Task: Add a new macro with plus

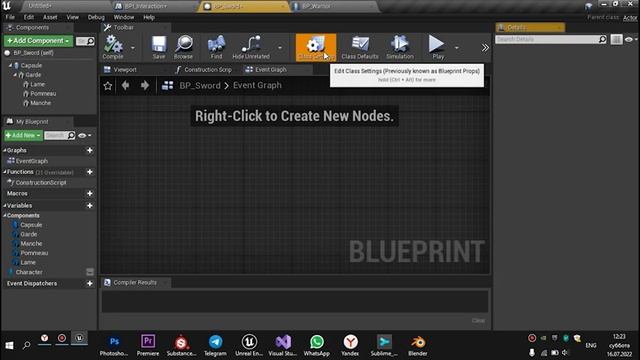Action: 90,193
